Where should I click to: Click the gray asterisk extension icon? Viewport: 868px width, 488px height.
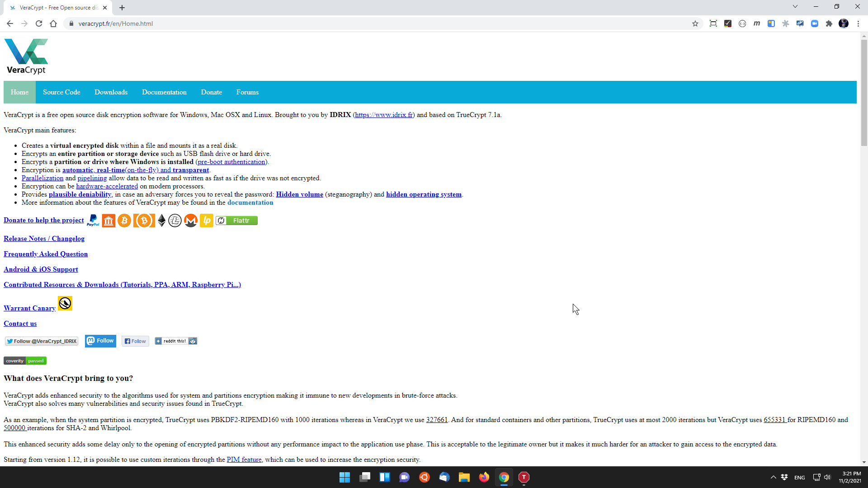coord(786,23)
